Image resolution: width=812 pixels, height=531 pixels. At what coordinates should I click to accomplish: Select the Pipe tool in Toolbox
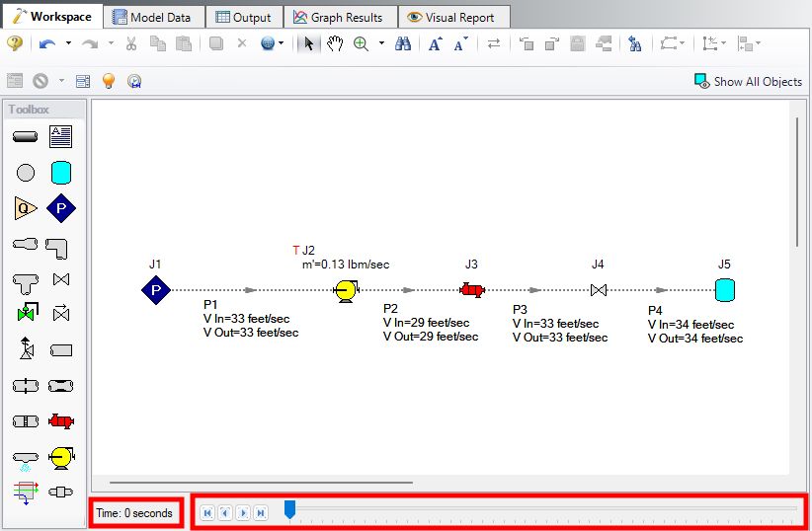25,136
